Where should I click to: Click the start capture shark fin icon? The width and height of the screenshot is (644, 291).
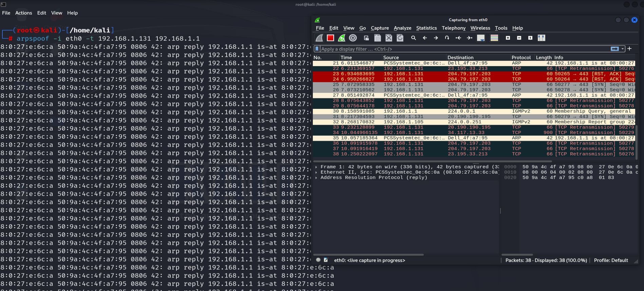tap(319, 38)
